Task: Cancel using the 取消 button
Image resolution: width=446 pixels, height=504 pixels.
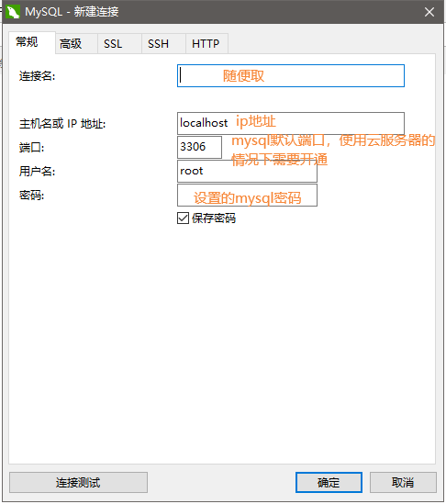Action: click(403, 483)
